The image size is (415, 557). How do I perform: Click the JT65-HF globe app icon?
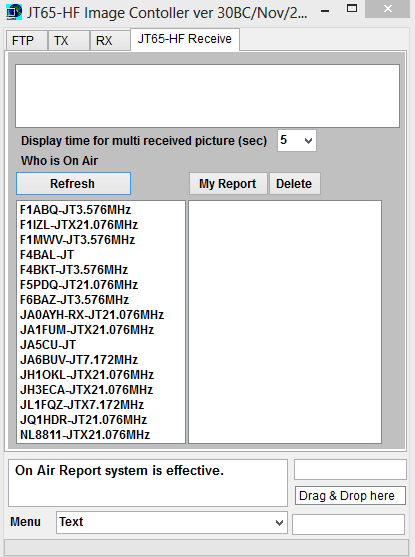pos(14,12)
